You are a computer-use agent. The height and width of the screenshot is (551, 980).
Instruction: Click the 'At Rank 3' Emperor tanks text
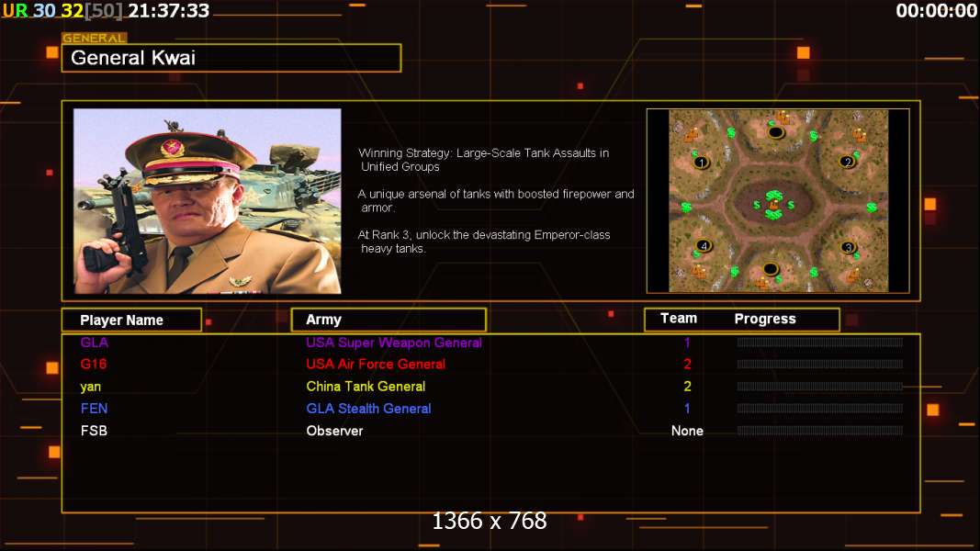(x=484, y=242)
